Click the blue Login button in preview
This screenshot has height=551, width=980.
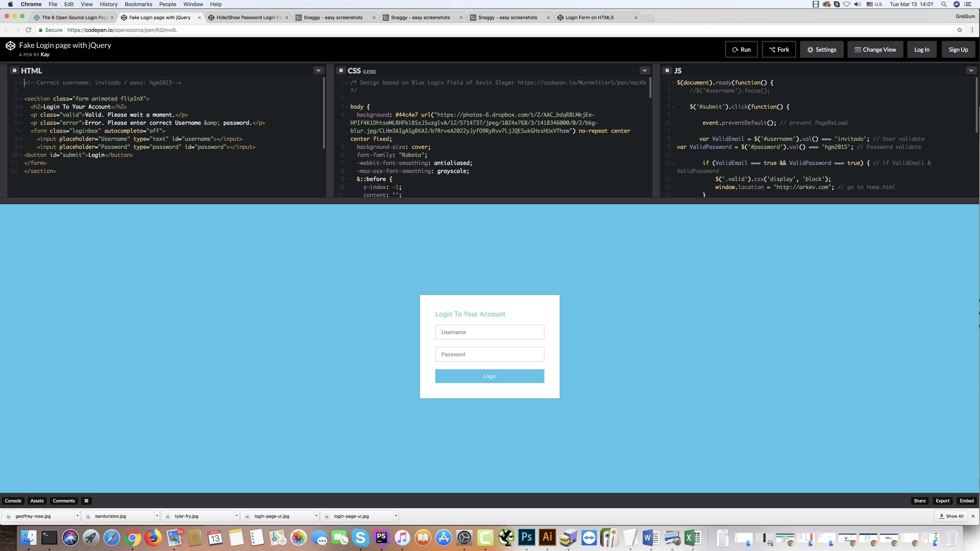click(490, 376)
